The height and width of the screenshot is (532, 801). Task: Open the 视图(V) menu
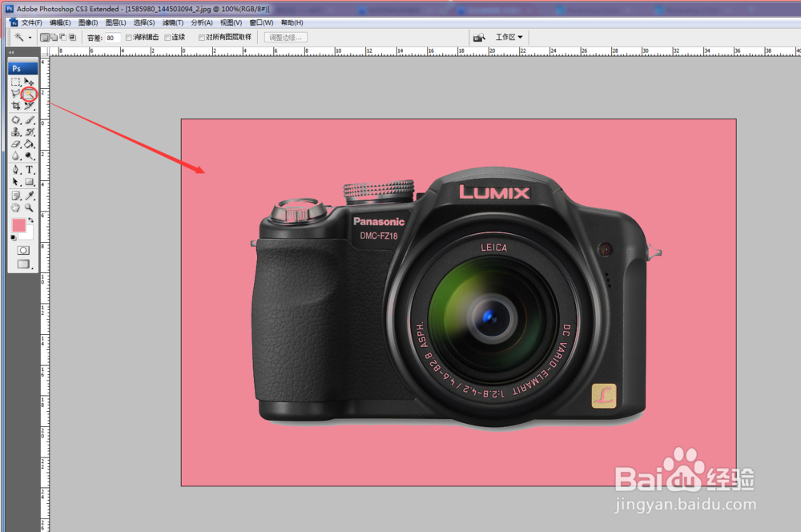pos(231,22)
